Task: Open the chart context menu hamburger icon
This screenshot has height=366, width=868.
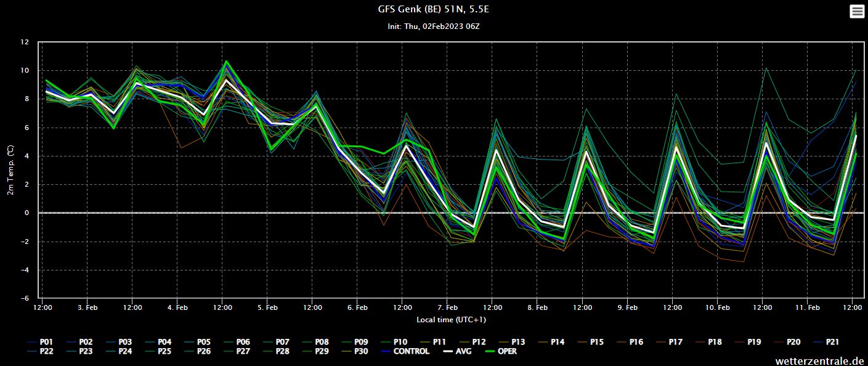Action: pyautogui.click(x=856, y=12)
